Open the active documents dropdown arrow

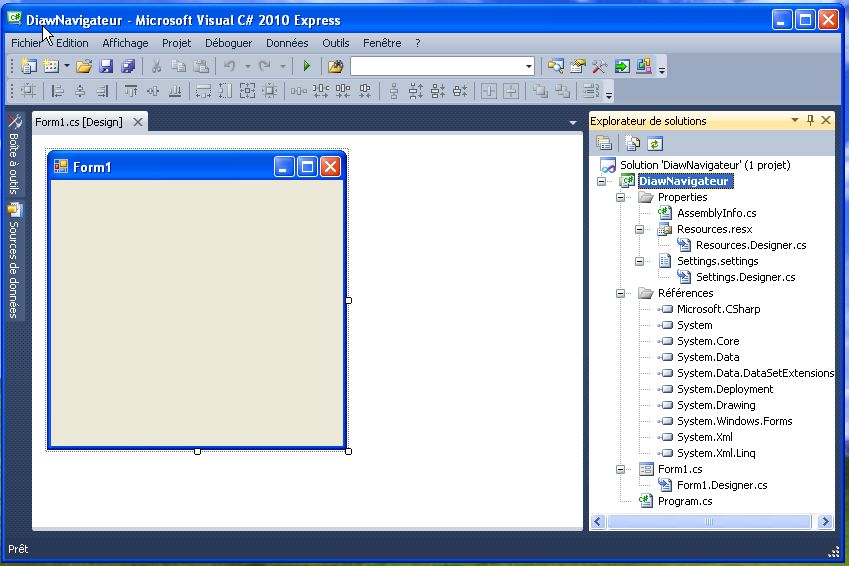pyautogui.click(x=573, y=123)
